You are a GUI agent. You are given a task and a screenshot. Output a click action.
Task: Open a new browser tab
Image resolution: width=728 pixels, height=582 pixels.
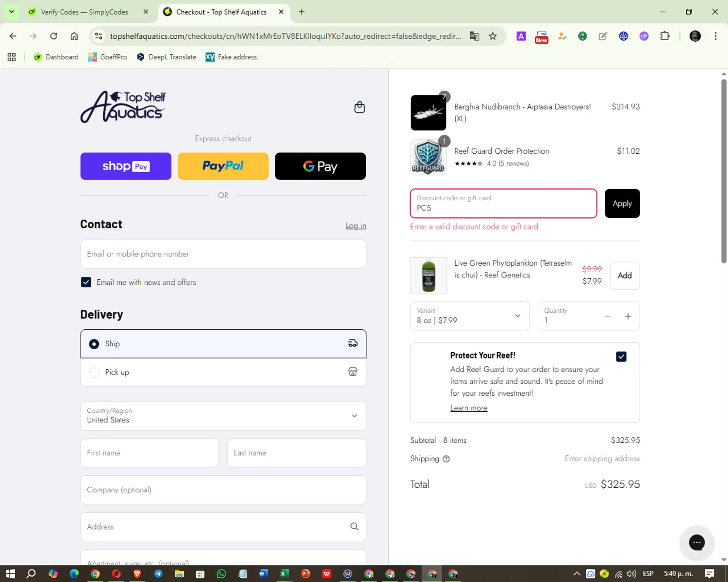pyautogui.click(x=301, y=12)
